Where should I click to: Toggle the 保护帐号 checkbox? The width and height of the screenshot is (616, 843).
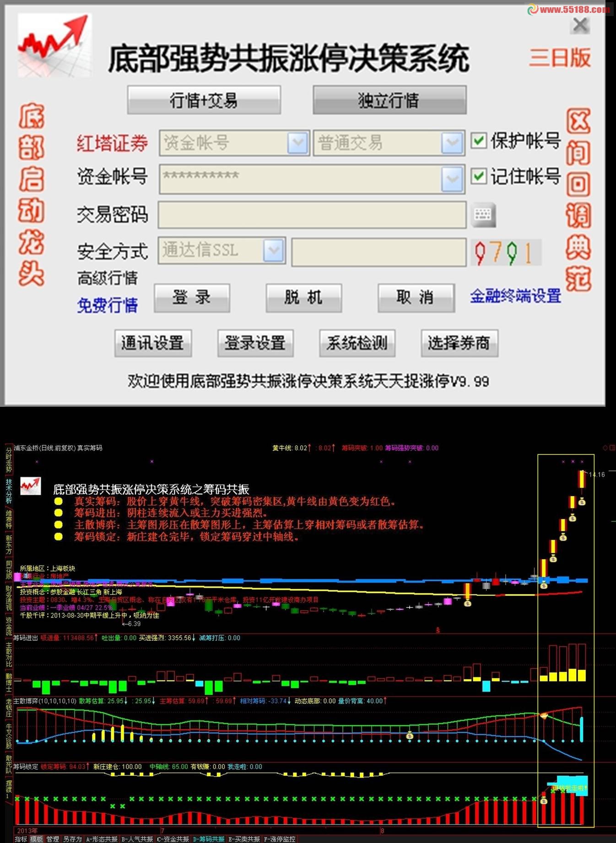pyautogui.click(x=479, y=140)
